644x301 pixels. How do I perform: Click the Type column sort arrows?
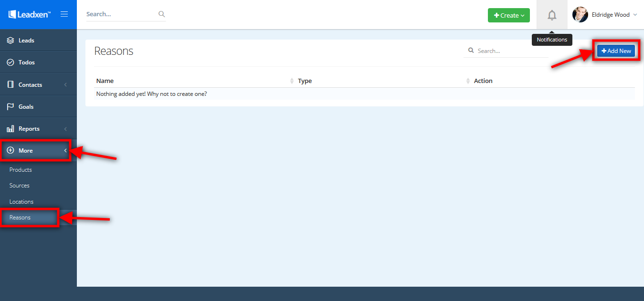(468, 81)
